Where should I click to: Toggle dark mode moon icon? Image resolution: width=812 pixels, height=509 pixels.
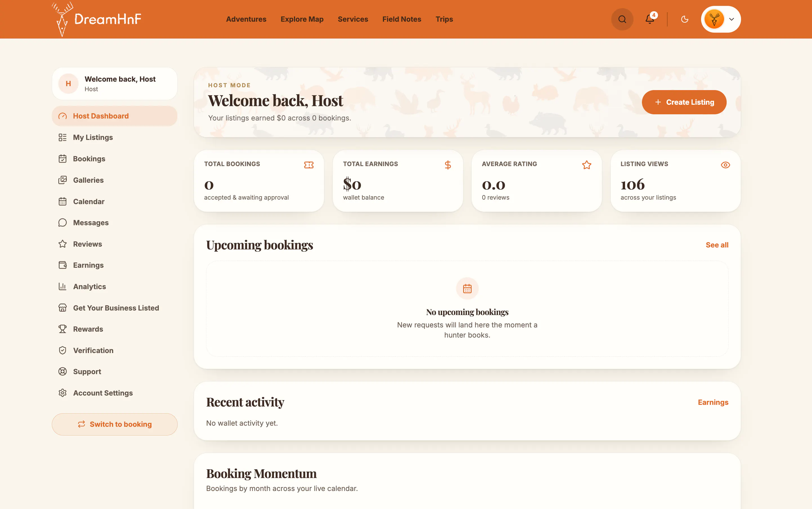684,19
